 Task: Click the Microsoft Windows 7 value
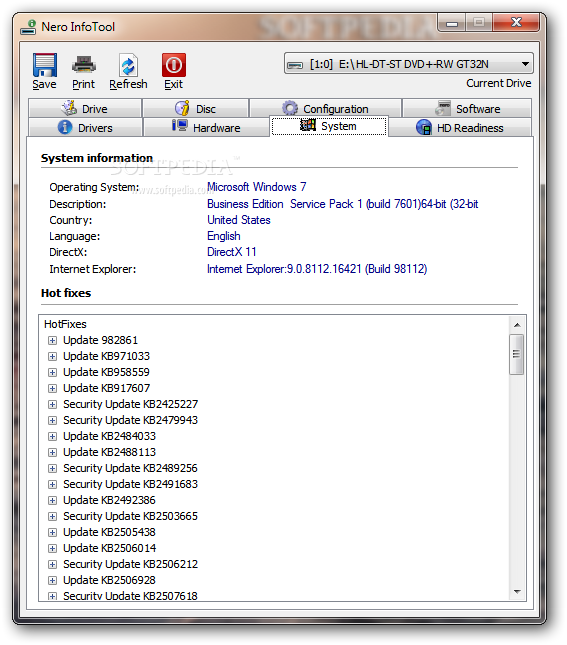(256, 187)
